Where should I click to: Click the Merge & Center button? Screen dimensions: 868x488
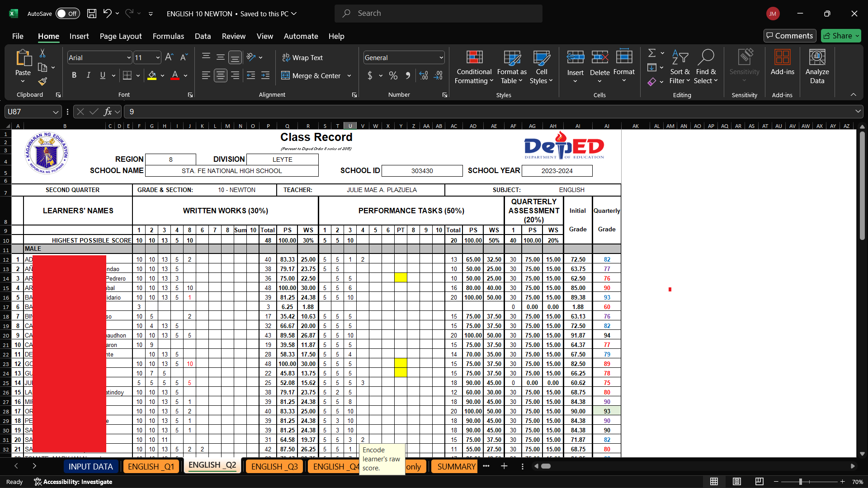pyautogui.click(x=311, y=75)
